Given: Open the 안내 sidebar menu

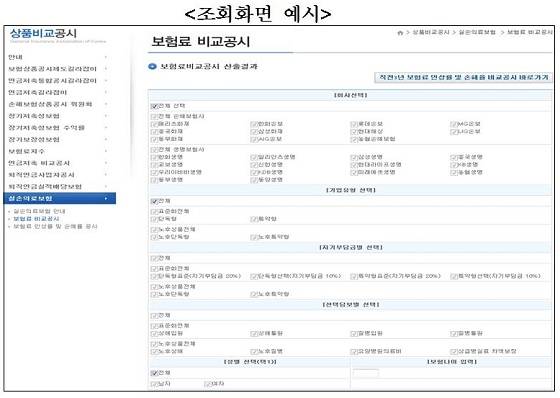Looking at the screenshot, I should [15, 57].
